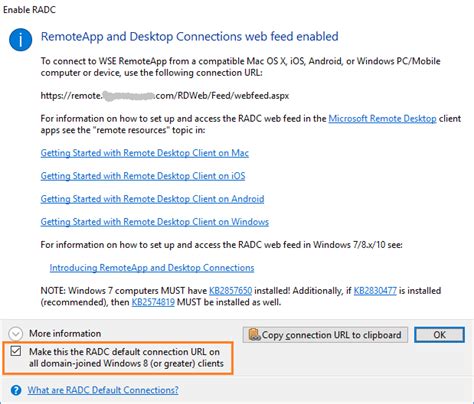
Task: Click the More information label
Action: [65, 334]
